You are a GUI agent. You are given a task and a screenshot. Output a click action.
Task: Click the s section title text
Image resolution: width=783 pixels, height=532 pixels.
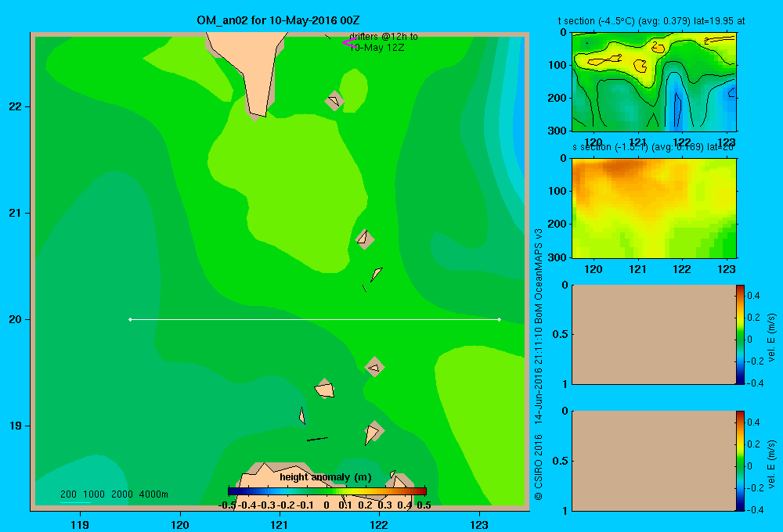click(653, 147)
